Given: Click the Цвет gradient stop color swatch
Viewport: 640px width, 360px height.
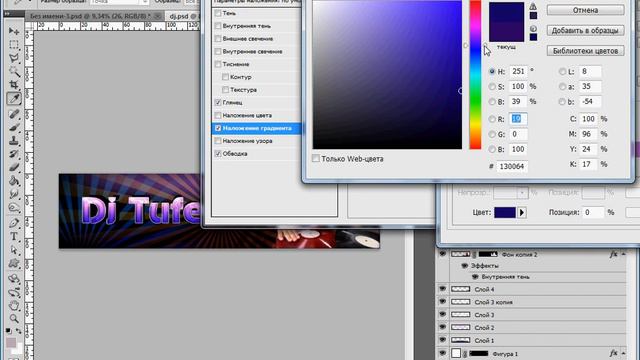Looking at the screenshot, I should point(505,212).
